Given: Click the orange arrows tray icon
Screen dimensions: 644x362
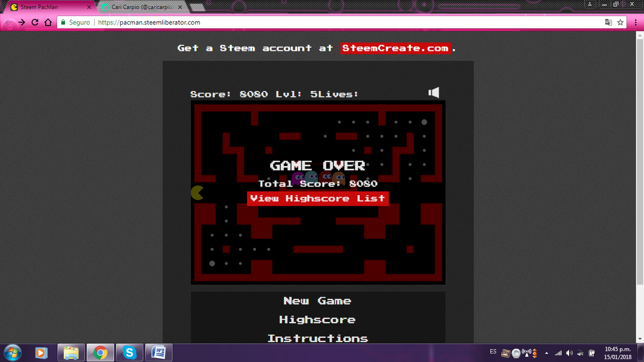Looking at the screenshot, I should tap(535, 353).
